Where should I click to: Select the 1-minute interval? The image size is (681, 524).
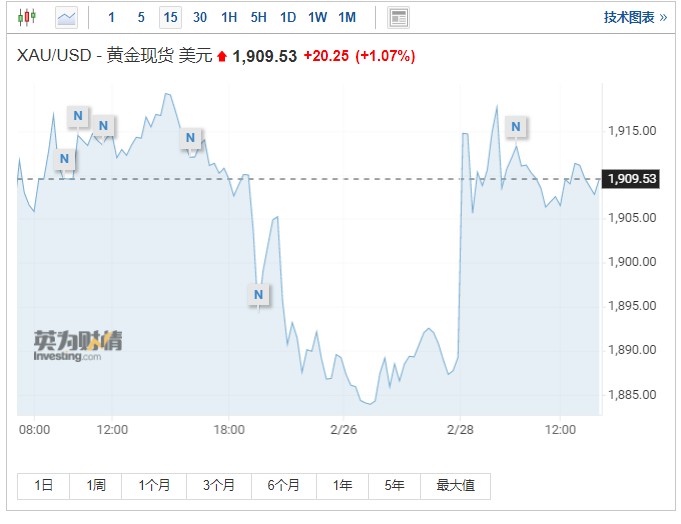point(111,17)
